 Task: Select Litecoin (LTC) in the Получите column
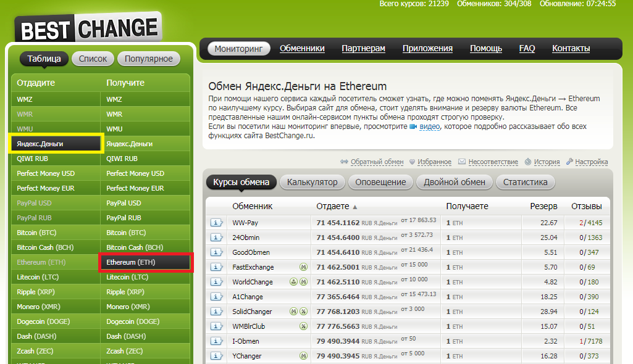point(145,277)
